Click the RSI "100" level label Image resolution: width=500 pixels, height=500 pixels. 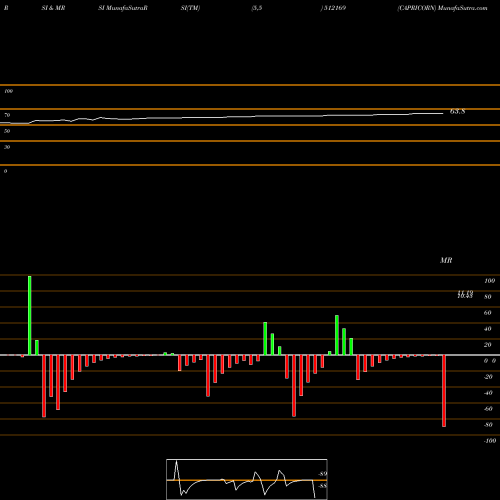pos(8,91)
